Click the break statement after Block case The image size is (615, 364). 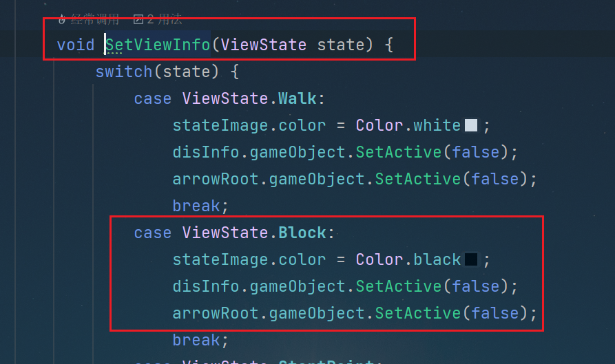tap(196, 340)
